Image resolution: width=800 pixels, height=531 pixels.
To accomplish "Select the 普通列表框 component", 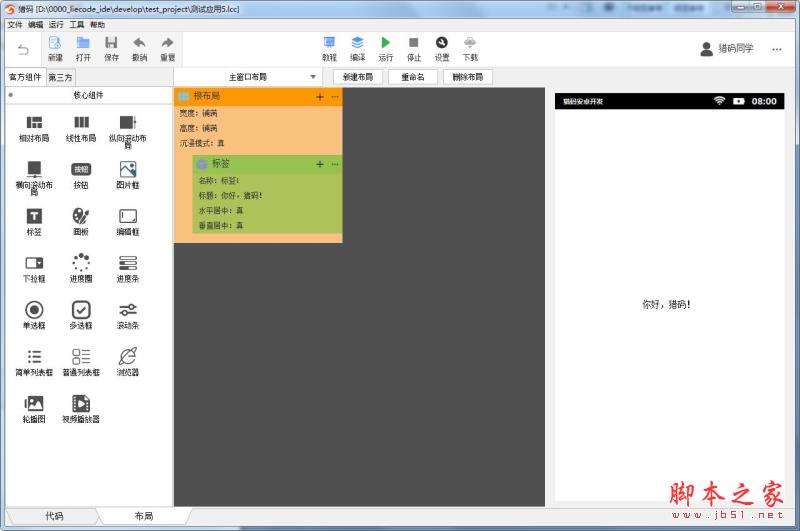I will 81,362.
